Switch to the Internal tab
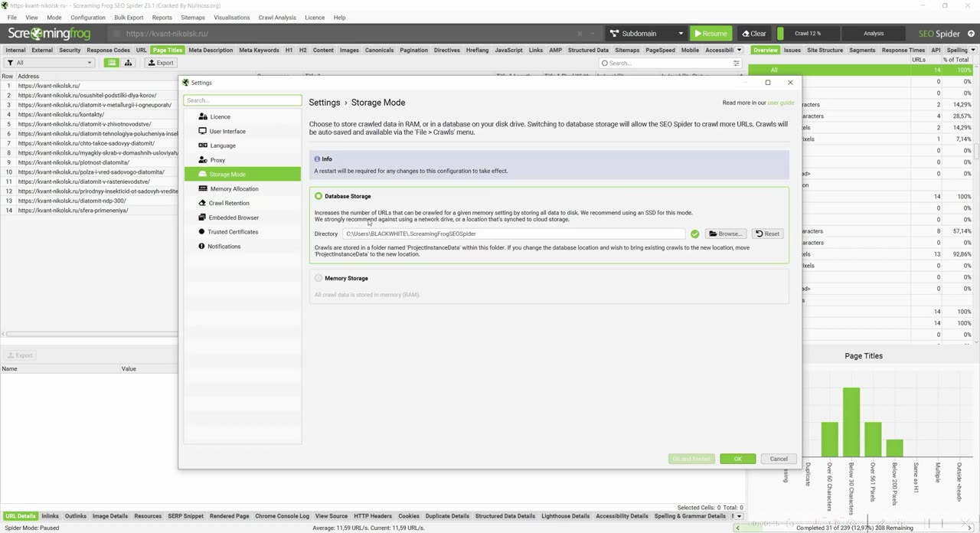This screenshot has width=980, height=533. (x=15, y=50)
